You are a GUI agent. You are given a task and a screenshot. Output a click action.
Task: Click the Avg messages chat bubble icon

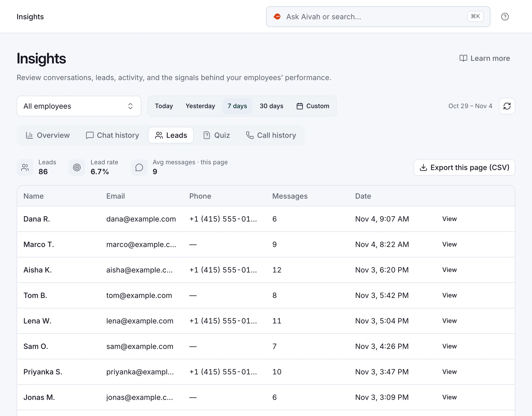[x=139, y=167]
